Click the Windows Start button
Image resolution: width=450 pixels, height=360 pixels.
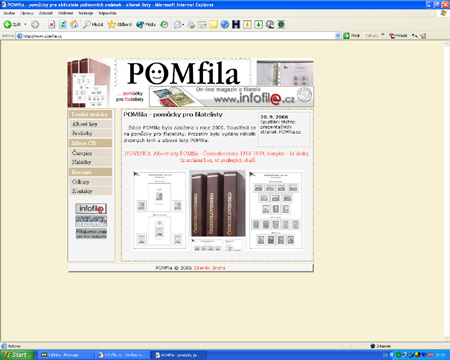pyautogui.click(x=17, y=355)
